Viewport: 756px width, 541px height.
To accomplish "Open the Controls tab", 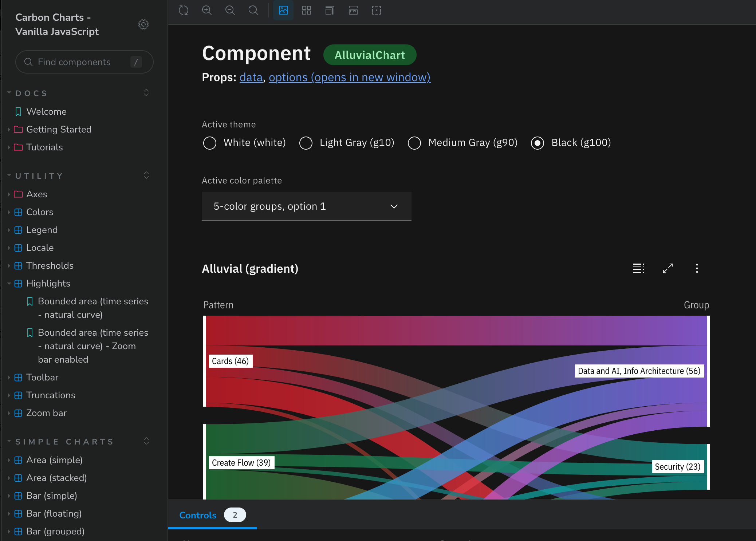I will coord(198,515).
